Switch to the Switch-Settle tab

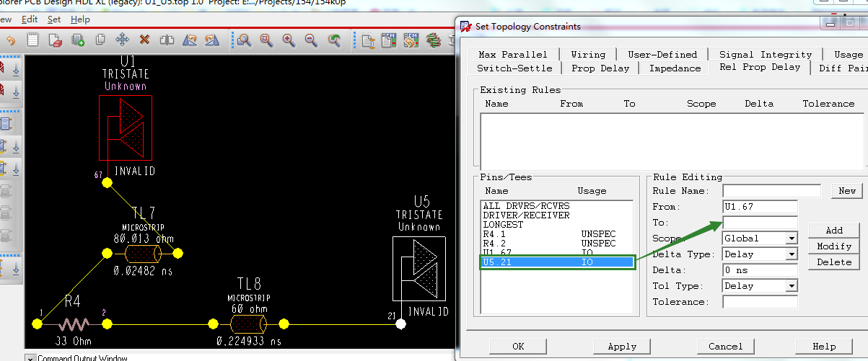(514, 68)
